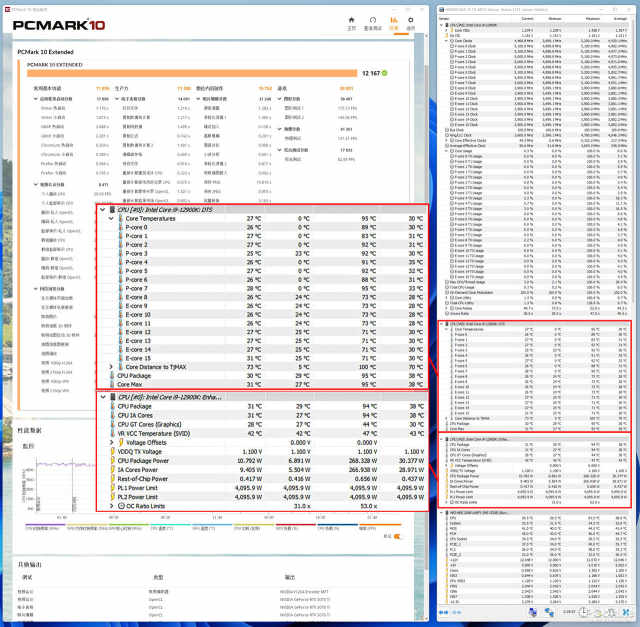Screen dimensions: 640x627
Task: Click the OC Ratio Limits clock icon
Action: 122,505
